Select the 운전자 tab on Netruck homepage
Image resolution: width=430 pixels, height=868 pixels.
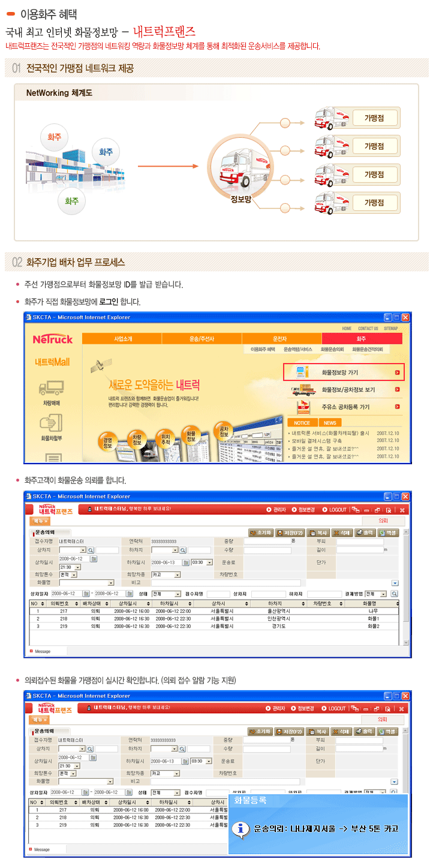pyautogui.click(x=281, y=338)
